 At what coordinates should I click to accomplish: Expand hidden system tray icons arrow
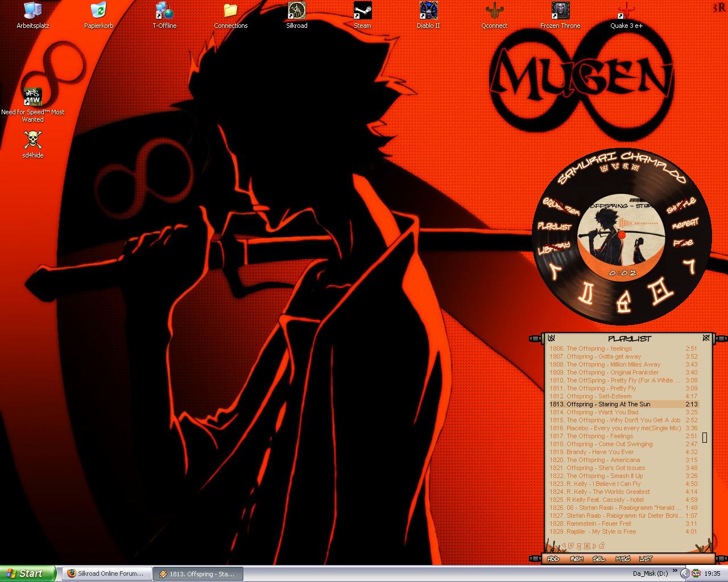click(x=685, y=573)
